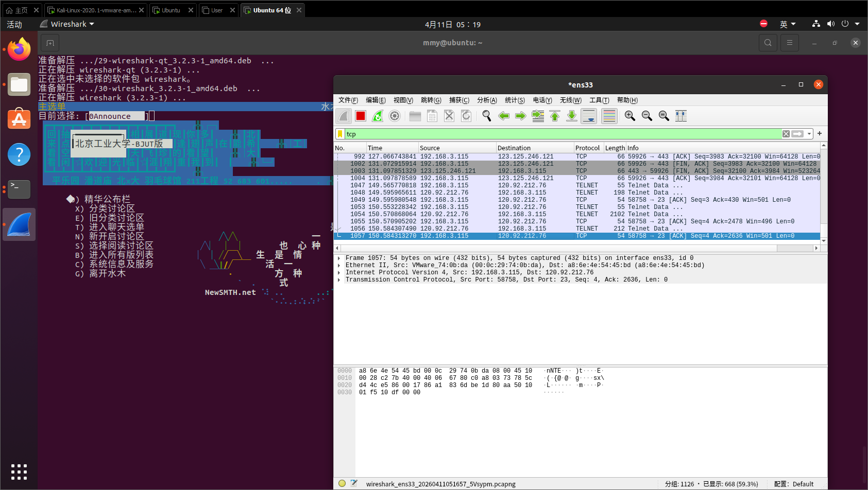Expand Transmission Control Protocol details
868x490 pixels.
click(x=339, y=279)
